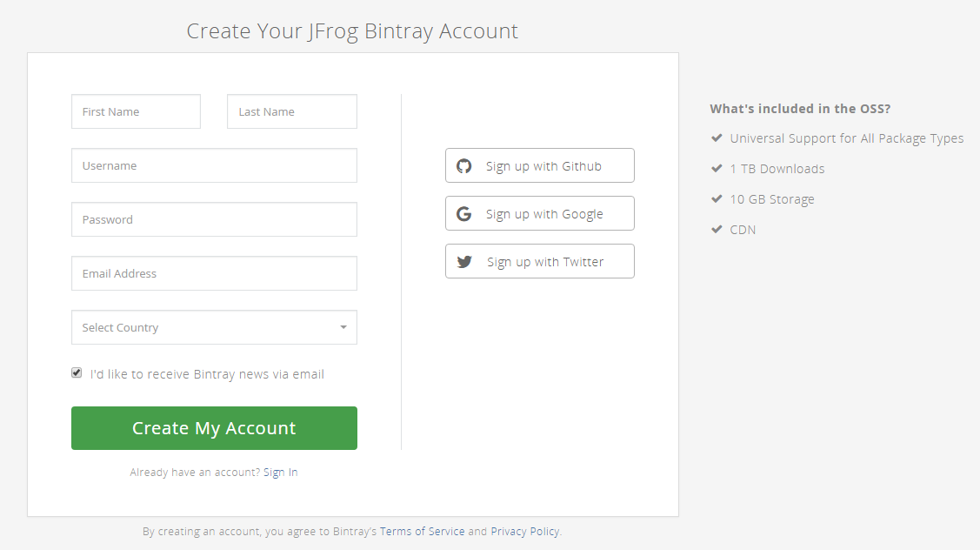Click the checkmark beside 10 GB Storage
The width and height of the screenshot is (980, 550).
[x=717, y=198]
